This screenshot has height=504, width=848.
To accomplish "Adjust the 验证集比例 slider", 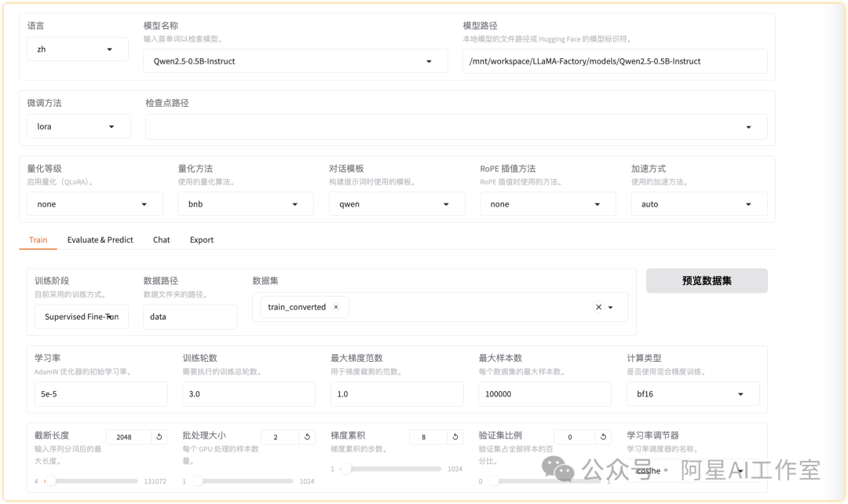I will click(545, 480).
